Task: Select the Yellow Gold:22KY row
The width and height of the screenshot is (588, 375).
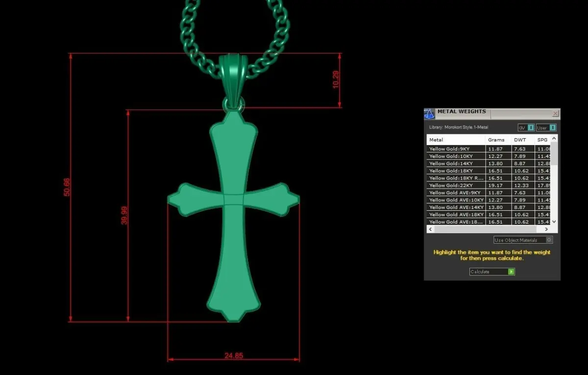Action: pos(489,185)
